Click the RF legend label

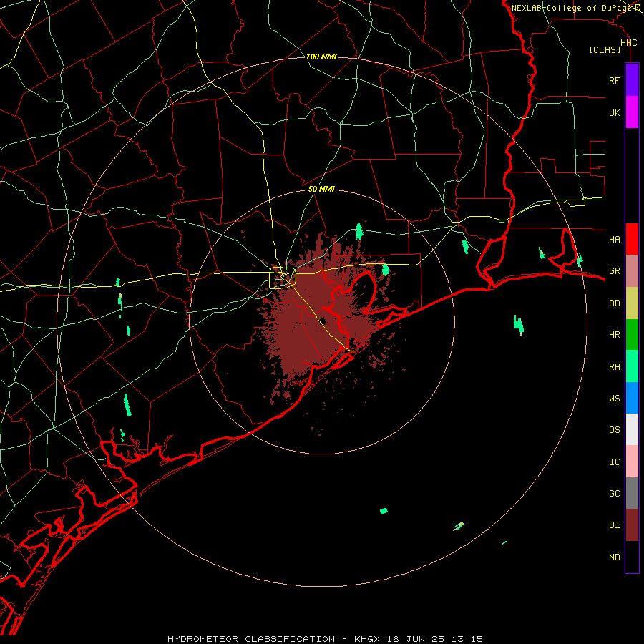[614, 80]
